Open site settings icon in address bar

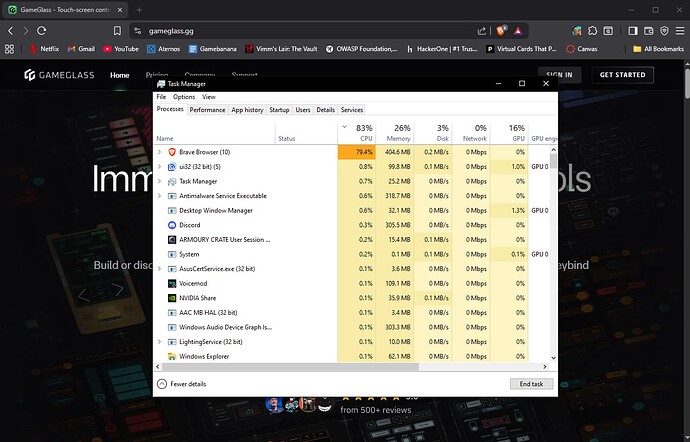(138, 31)
